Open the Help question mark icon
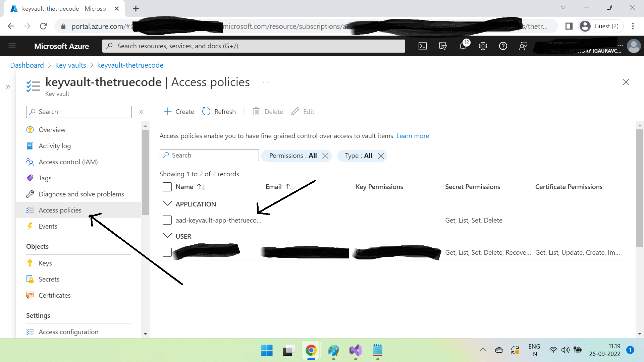 (503, 46)
